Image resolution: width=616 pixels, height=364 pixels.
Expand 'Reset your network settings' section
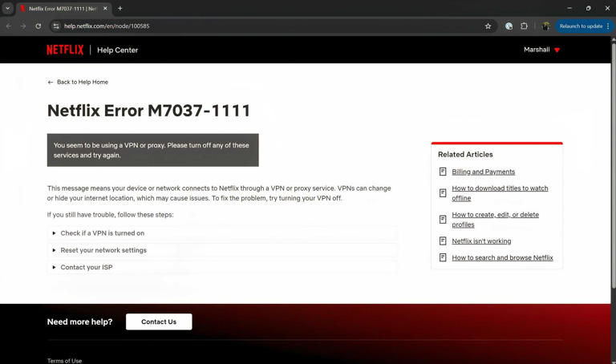pyautogui.click(x=222, y=250)
